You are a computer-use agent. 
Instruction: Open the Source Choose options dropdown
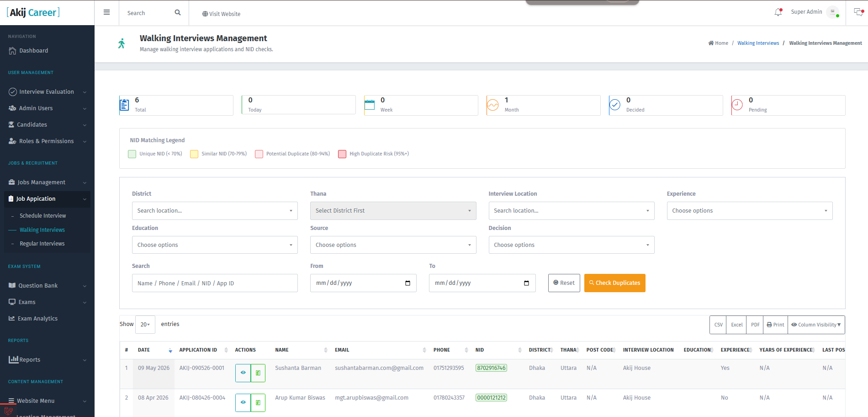click(x=393, y=245)
